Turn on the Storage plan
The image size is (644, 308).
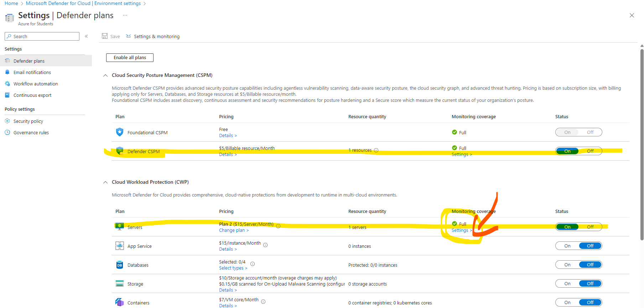click(x=567, y=283)
